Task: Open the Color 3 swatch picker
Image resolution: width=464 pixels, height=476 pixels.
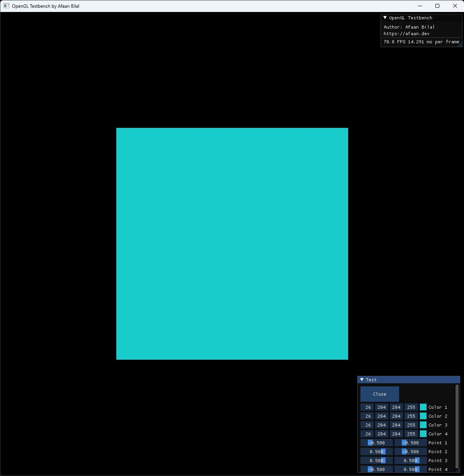Action: (x=423, y=425)
